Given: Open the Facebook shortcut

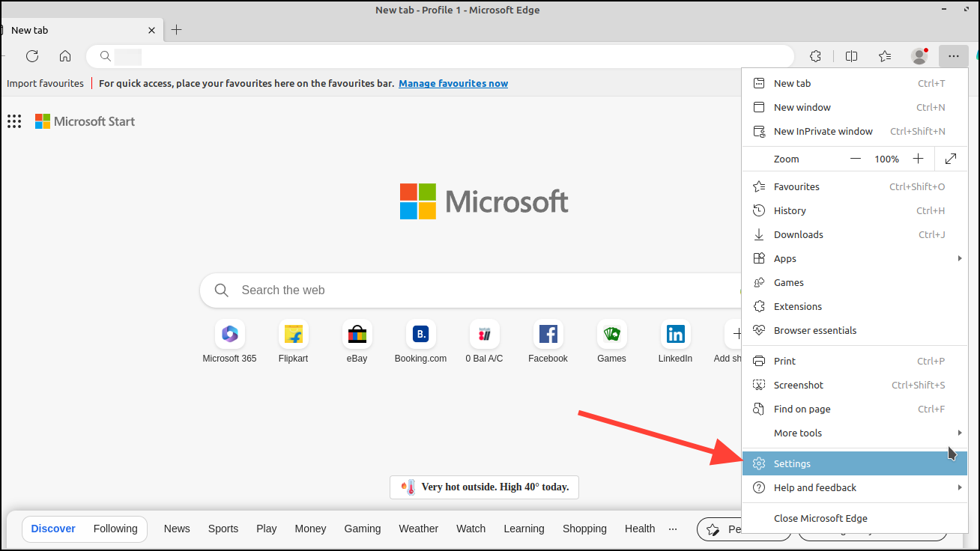Looking at the screenshot, I should click(x=548, y=334).
